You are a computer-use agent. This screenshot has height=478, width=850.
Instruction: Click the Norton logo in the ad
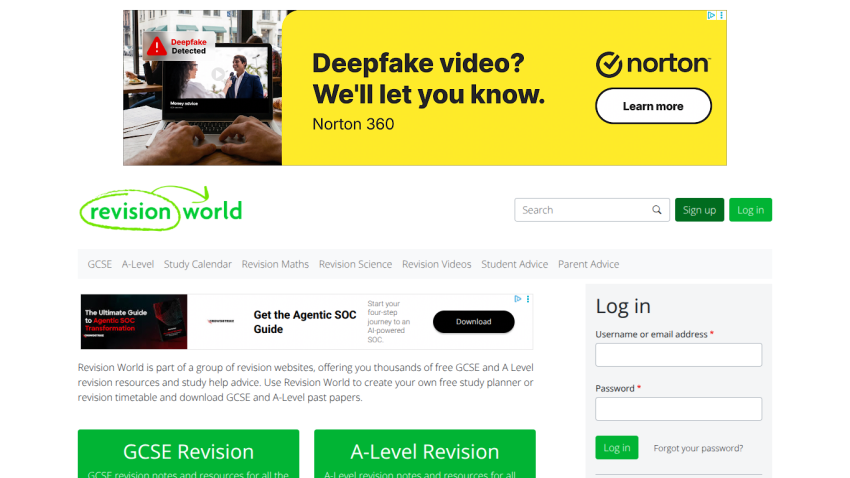pos(653,64)
